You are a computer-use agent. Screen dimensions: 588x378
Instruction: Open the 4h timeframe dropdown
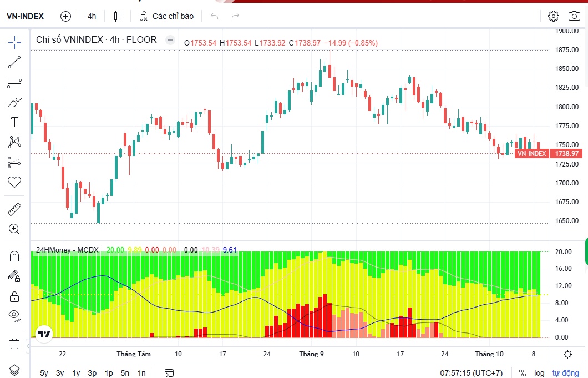click(92, 16)
